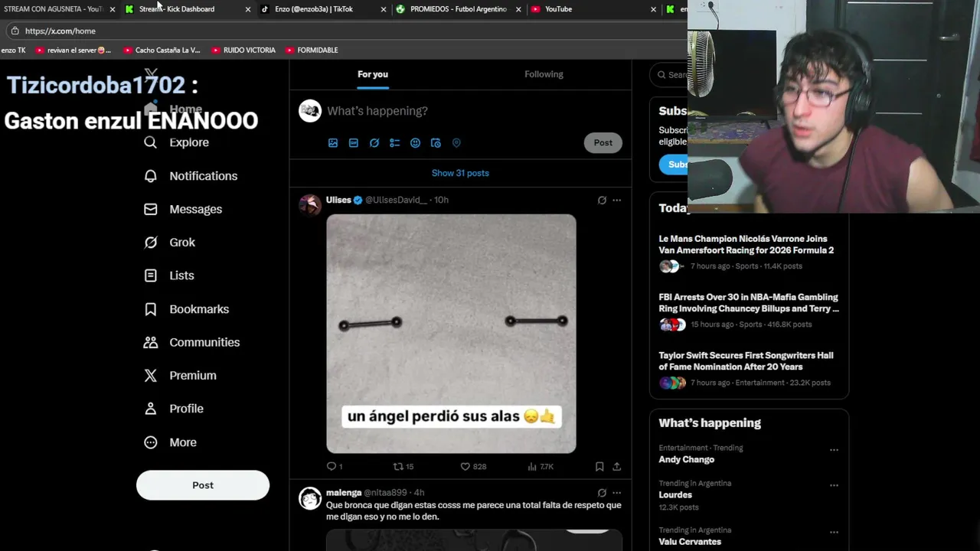Close the TikTok browser tab
This screenshot has width=980, height=551.
coord(384,9)
